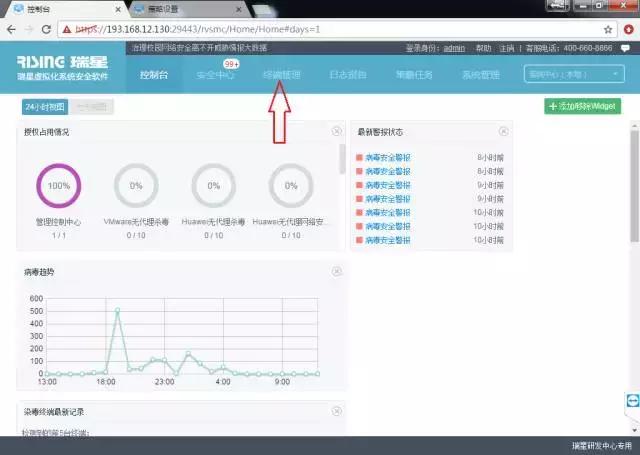Open a new browser tab

click(262, 10)
